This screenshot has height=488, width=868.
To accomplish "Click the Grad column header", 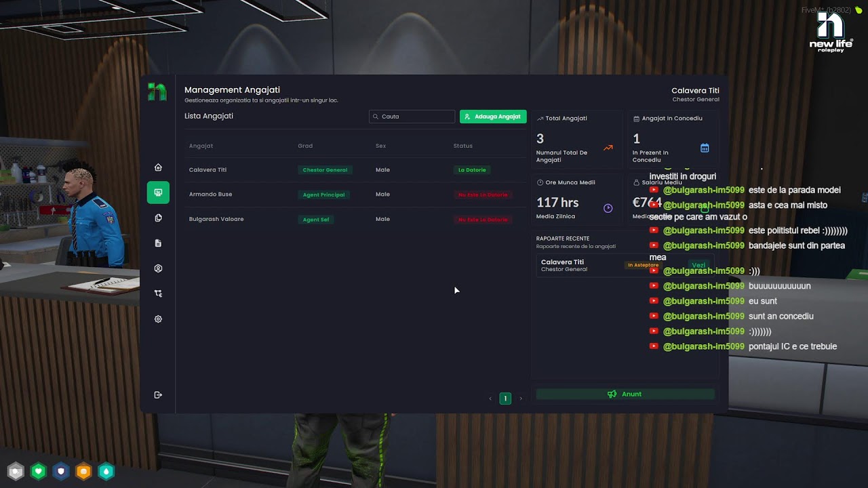I will 305,146.
